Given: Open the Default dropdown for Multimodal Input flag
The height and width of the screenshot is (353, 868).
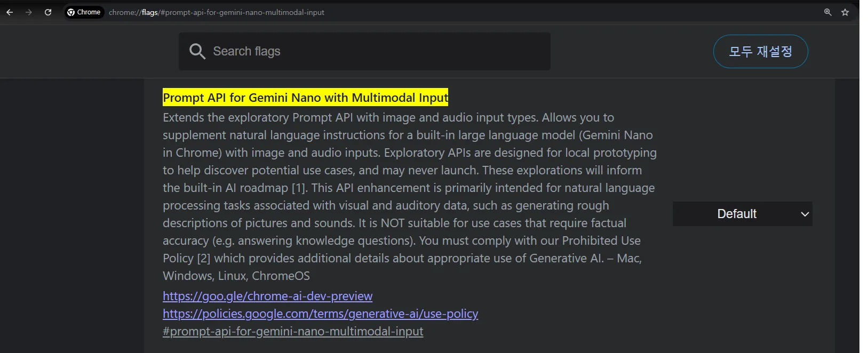Looking at the screenshot, I should 742,214.
